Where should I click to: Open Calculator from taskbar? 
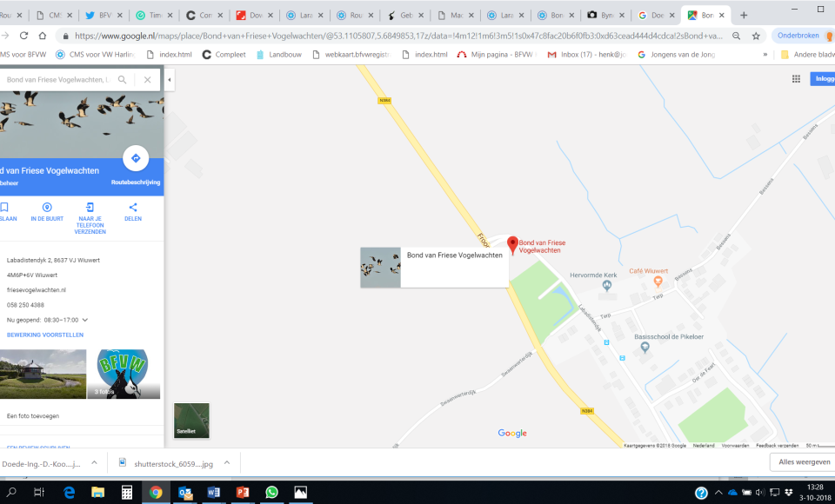click(127, 493)
